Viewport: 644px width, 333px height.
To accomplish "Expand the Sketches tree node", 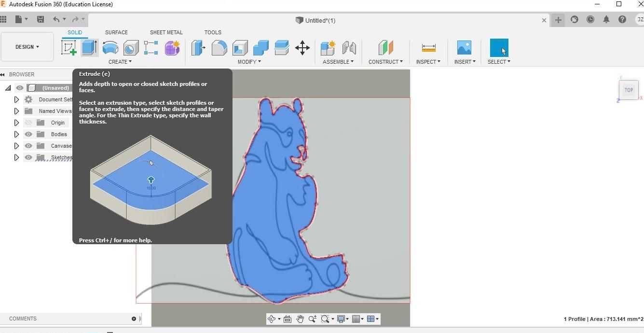I will coord(16,157).
